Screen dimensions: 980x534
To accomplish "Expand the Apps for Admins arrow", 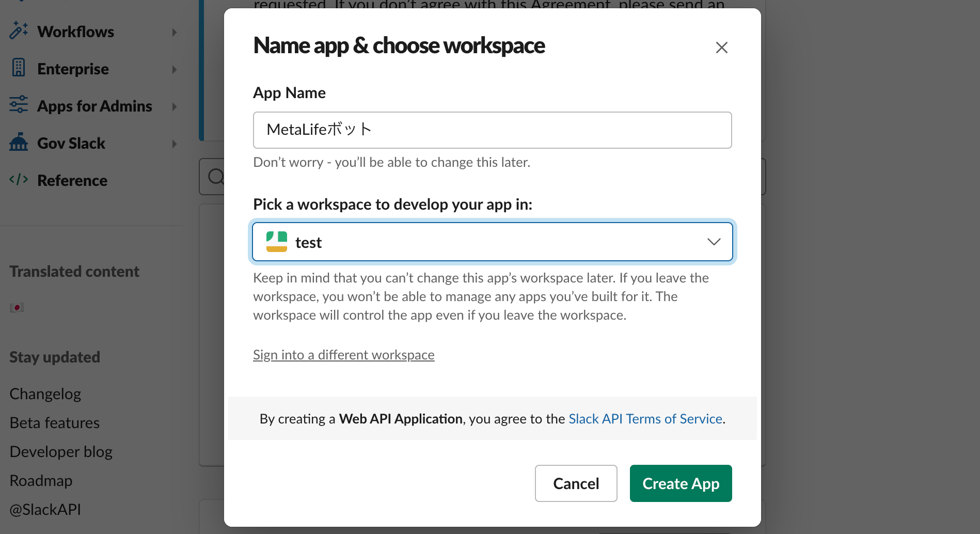I will point(175,106).
